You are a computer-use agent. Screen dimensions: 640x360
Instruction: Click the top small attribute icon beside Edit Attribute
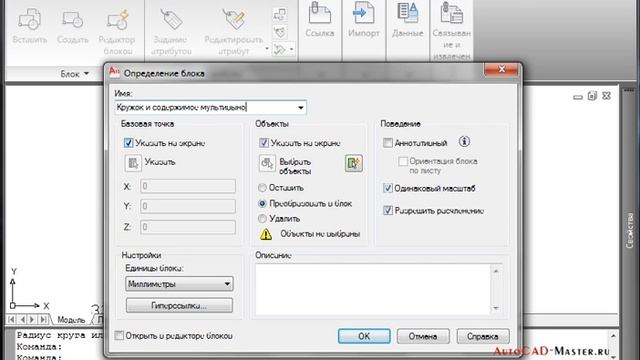coord(280,15)
